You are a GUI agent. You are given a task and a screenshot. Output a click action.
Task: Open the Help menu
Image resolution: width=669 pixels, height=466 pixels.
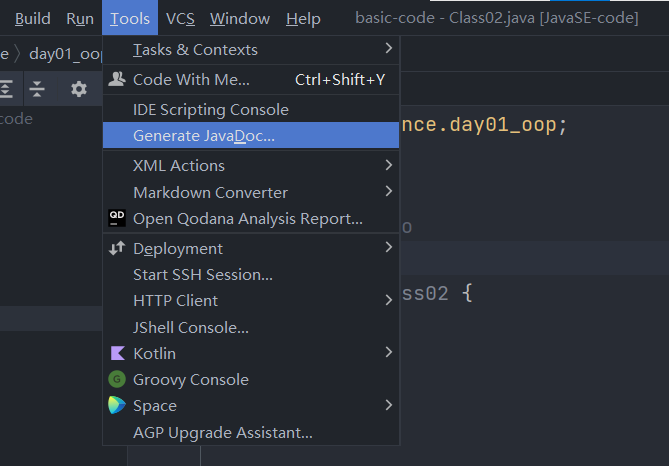click(303, 19)
